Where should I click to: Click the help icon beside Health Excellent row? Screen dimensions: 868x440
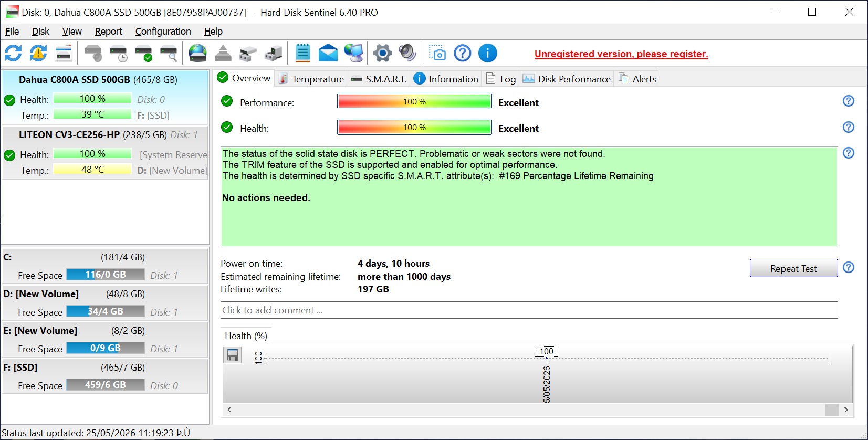click(849, 127)
